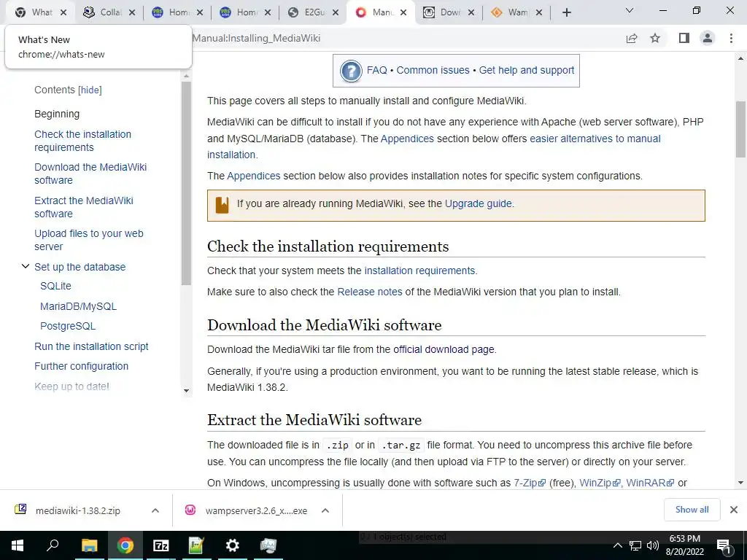This screenshot has width=747, height=560.
Task: Click Show all downloads button
Action: 692,510
